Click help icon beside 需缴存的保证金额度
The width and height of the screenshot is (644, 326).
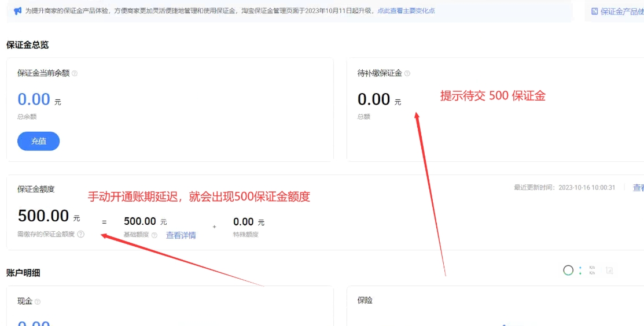[x=81, y=234]
